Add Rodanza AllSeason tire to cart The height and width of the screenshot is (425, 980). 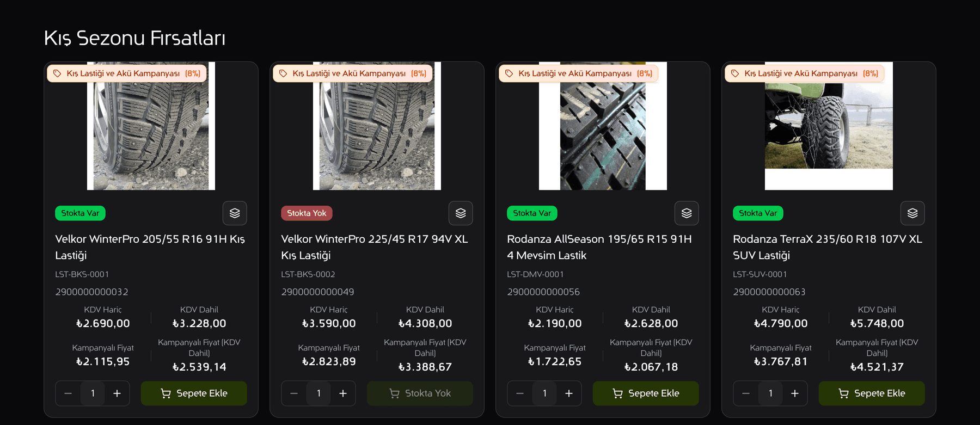point(646,393)
